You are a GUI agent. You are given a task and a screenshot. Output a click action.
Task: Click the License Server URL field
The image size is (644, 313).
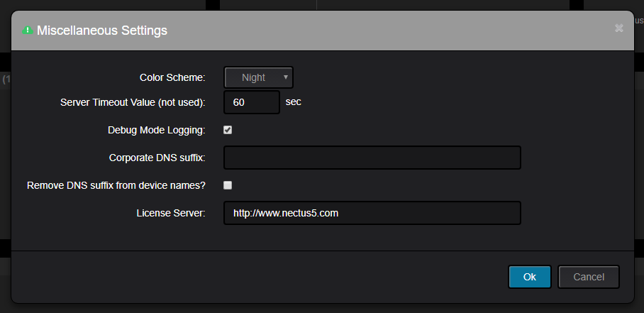pyautogui.click(x=372, y=213)
